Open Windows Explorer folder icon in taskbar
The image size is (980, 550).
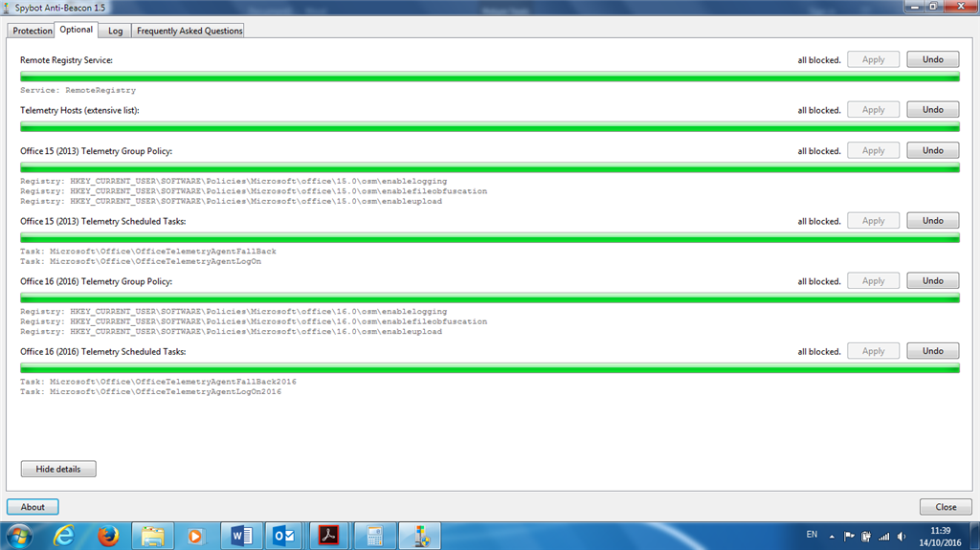[152, 537]
